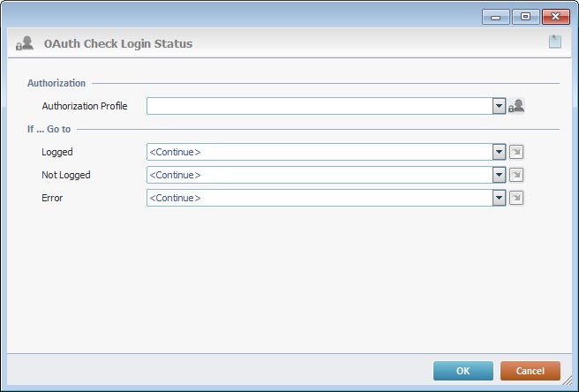Open the notes icon in dialog header

coord(554,41)
